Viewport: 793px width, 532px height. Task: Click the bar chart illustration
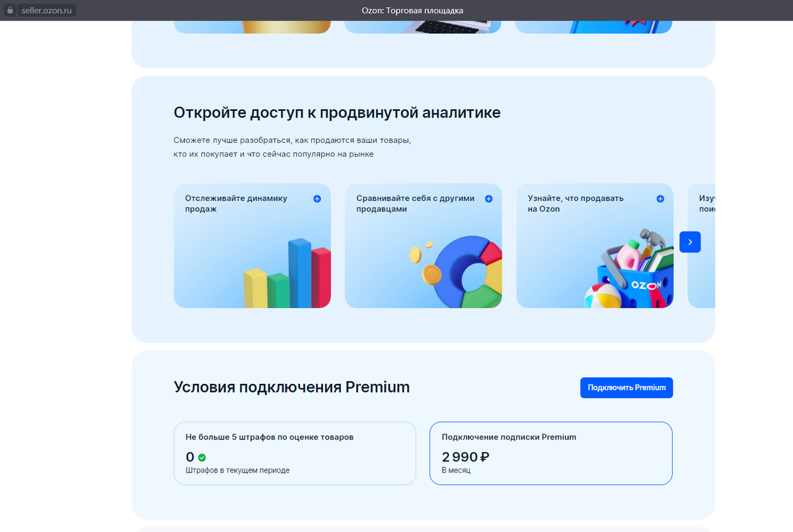(287, 274)
